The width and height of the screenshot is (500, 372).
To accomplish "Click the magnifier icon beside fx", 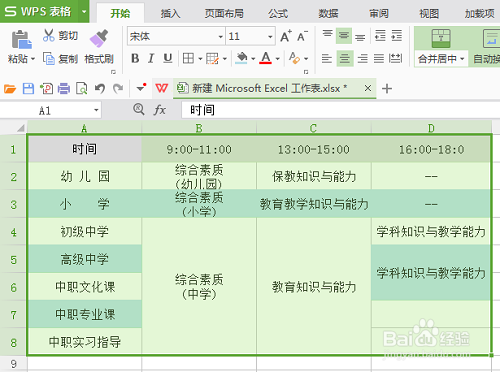I will point(138,109).
